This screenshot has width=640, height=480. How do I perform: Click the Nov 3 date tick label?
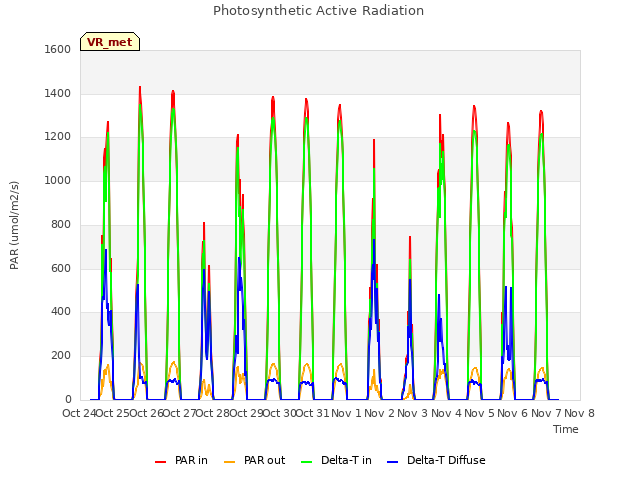coord(413,413)
